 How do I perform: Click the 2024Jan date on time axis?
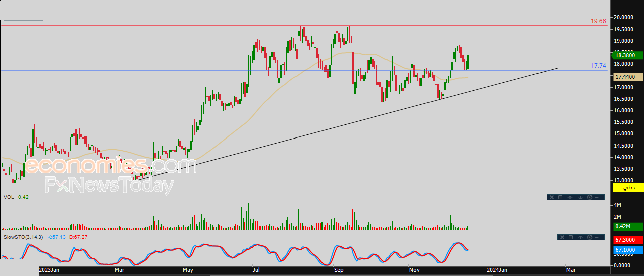pos(497,270)
